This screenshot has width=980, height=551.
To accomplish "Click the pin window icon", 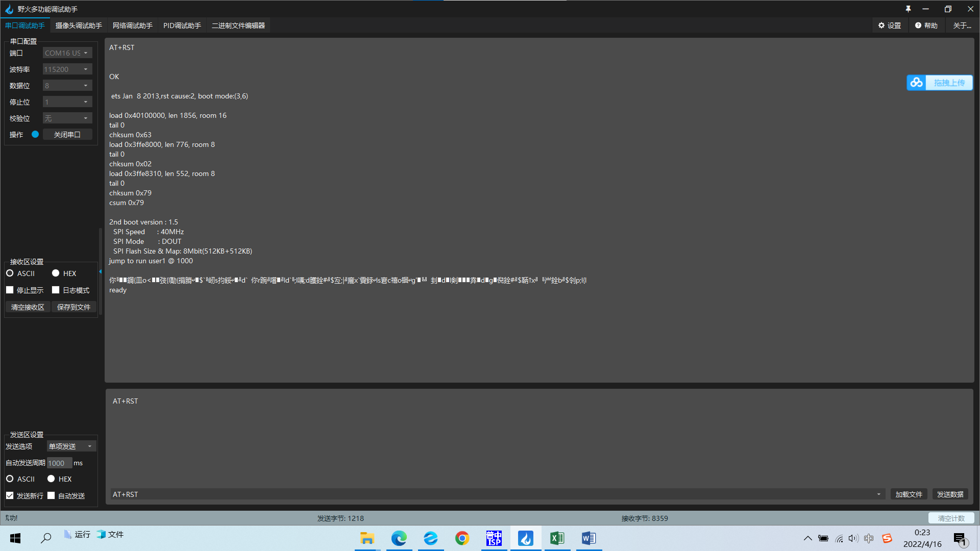I will point(908,9).
